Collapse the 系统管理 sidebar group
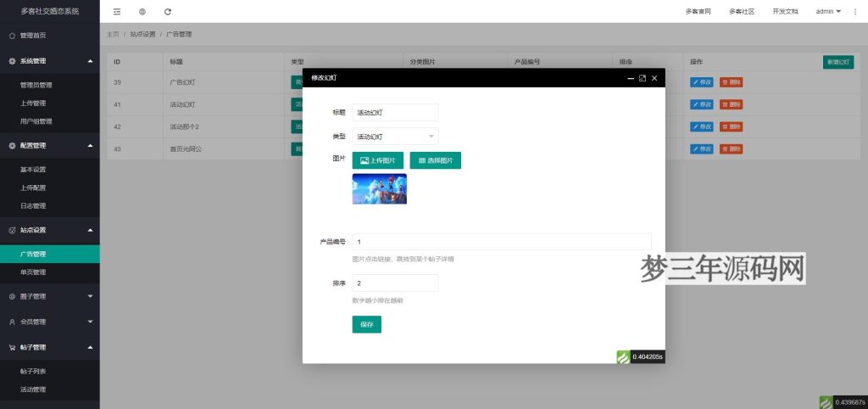This screenshot has width=868, height=409. coord(50,61)
